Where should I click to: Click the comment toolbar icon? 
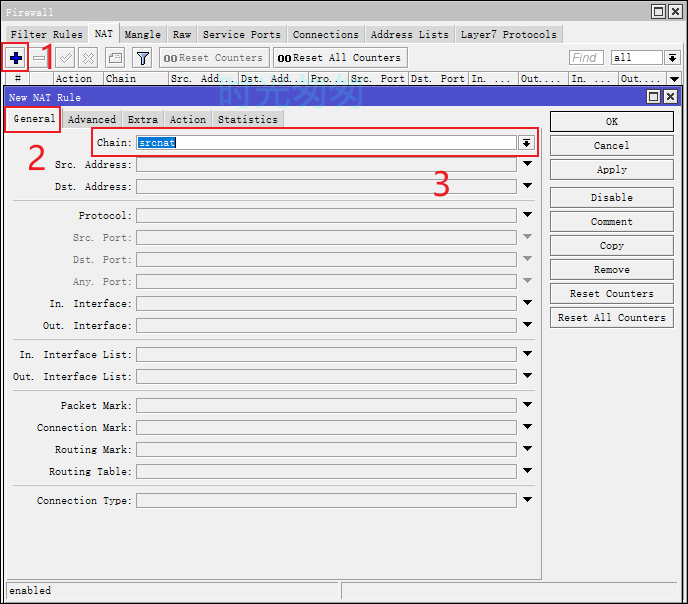115,58
